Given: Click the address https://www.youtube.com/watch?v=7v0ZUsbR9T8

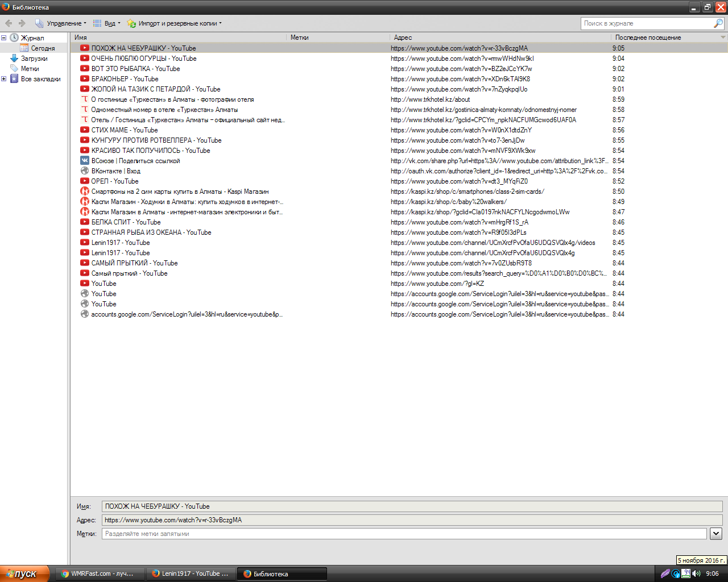Looking at the screenshot, I should [461, 263].
